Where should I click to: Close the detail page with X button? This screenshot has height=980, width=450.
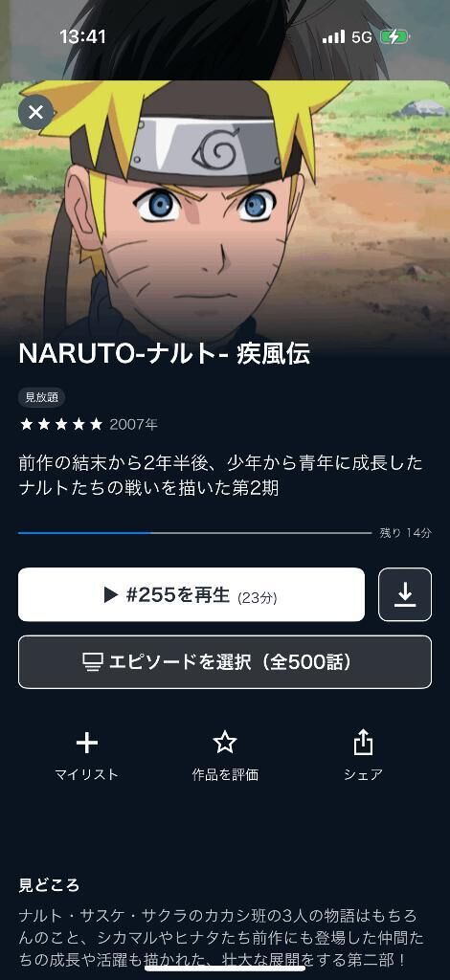click(x=35, y=113)
